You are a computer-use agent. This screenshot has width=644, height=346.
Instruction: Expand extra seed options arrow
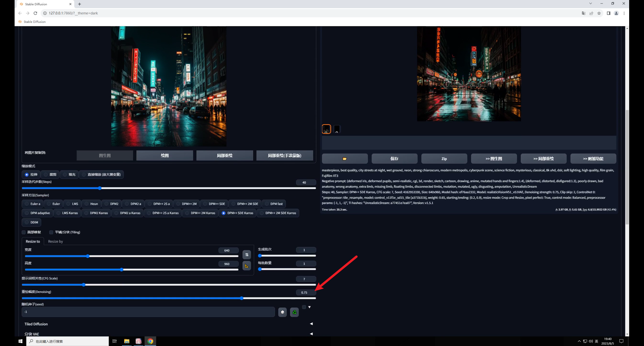309,307
